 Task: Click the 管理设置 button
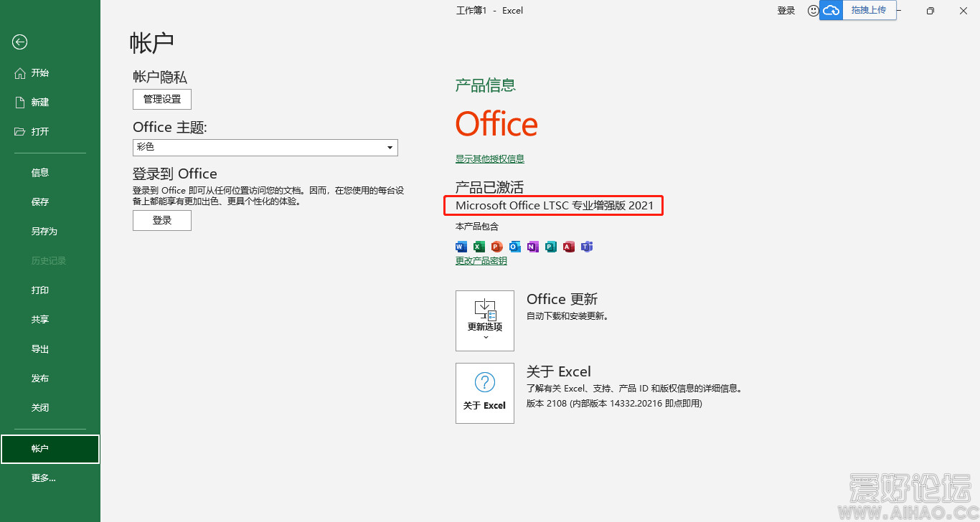pyautogui.click(x=162, y=99)
